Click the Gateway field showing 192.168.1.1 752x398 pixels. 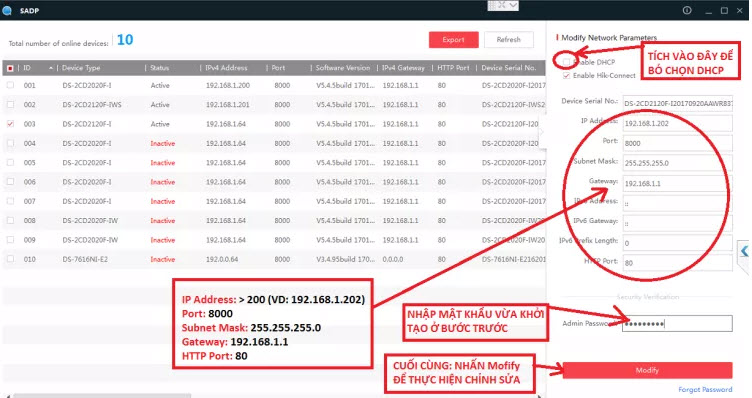tap(678, 183)
